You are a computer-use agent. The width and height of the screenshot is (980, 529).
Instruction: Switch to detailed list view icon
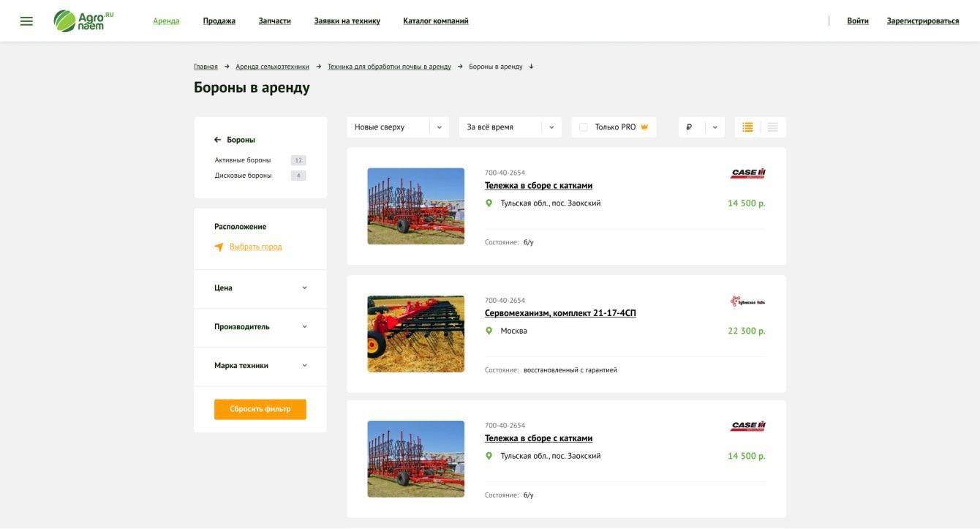click(x=747, y=127)
